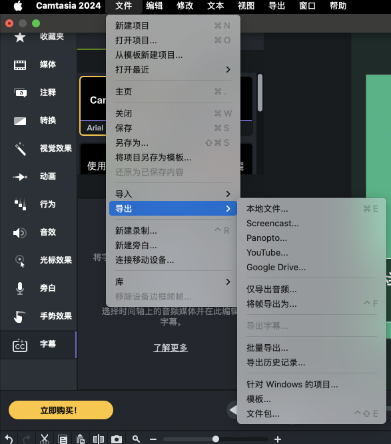
Task: Click the yellow 立即购买 buy now button
Action: (61, 410)
